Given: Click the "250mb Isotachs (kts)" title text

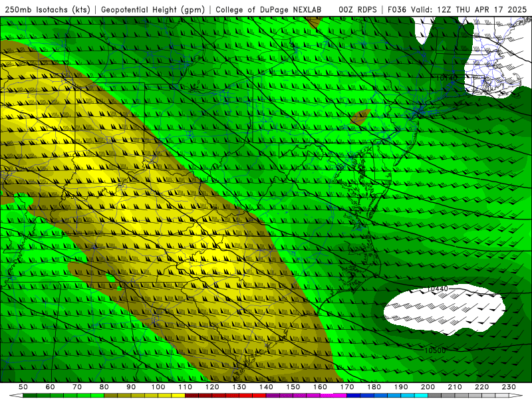Looking at the screenshot, I should pos(48,9).
